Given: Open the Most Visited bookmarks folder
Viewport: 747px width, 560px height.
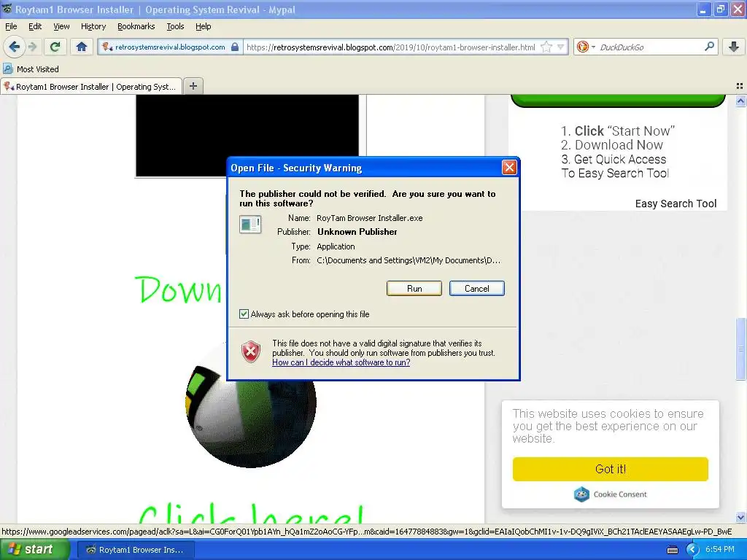Looking at the screenshot, I should click(x=31, y=69).
